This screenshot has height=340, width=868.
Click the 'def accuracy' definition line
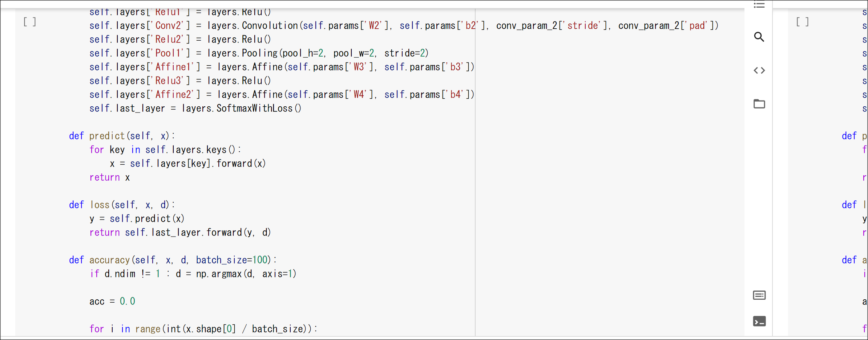[173, 260]
